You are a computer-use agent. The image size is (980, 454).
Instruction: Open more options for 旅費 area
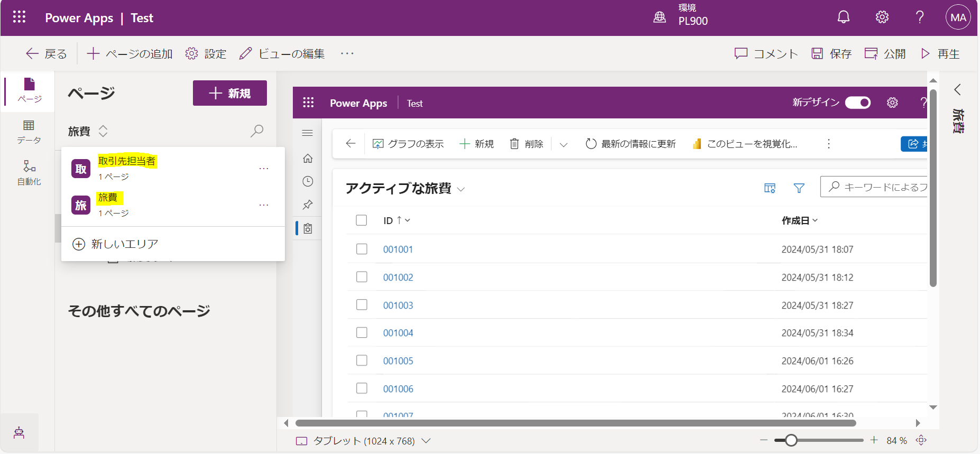(264, 205)
